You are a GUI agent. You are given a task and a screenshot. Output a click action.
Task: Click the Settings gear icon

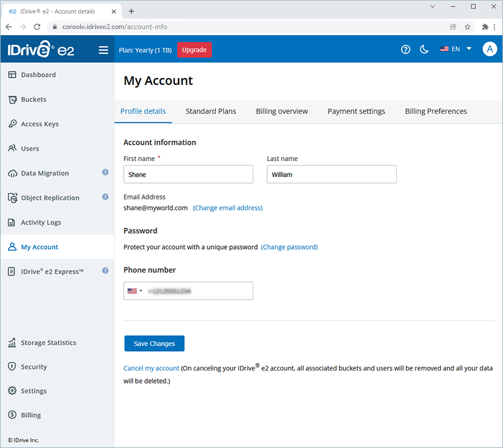(12, 391)
